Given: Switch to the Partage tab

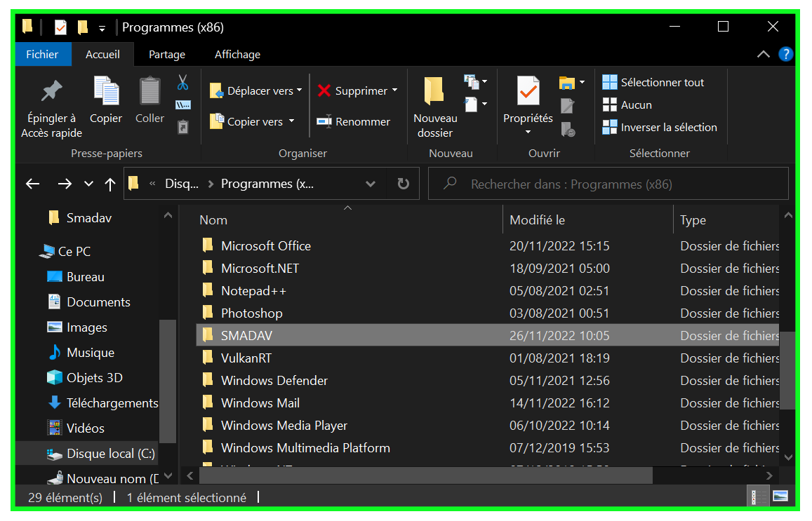Looking at the screenshot, I should click(167, 54).
